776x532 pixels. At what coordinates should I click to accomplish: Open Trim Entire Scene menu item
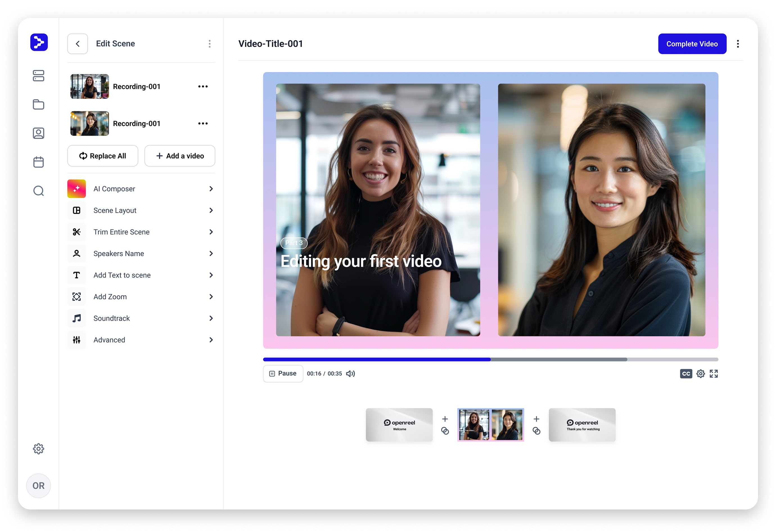click(141, 232)
